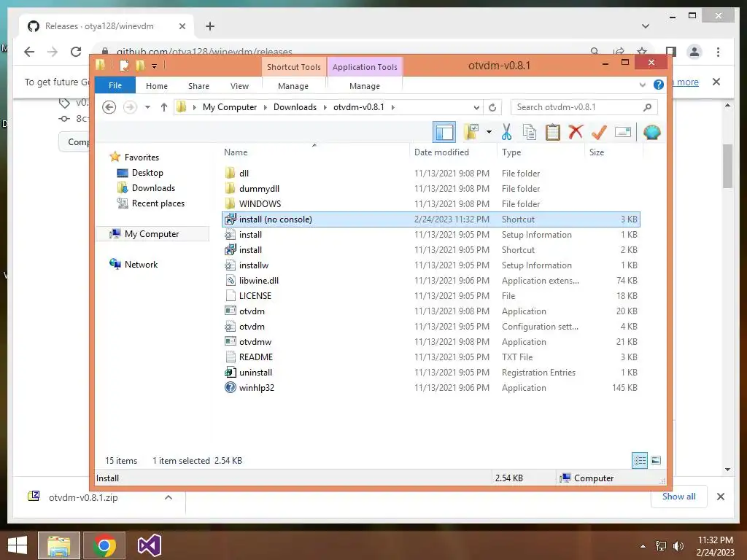The width and height of the screenshot is (747, 560).
Task: Select the README text file
Action: tap(431, 357)
